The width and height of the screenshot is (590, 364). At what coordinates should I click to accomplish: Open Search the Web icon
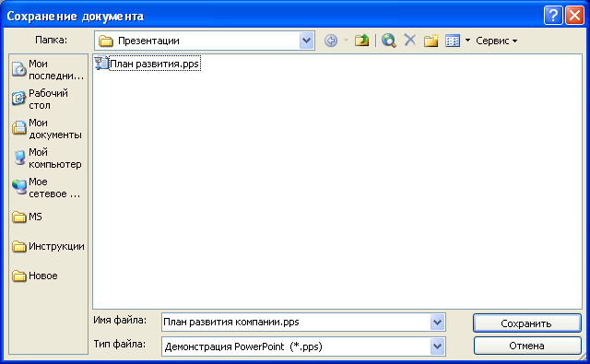(388, 41)
